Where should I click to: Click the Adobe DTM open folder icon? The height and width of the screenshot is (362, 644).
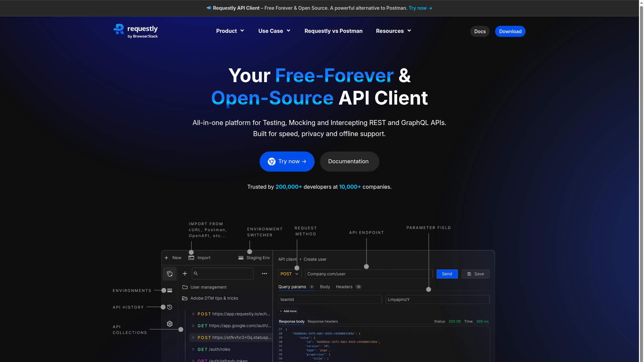pos(185,298)
